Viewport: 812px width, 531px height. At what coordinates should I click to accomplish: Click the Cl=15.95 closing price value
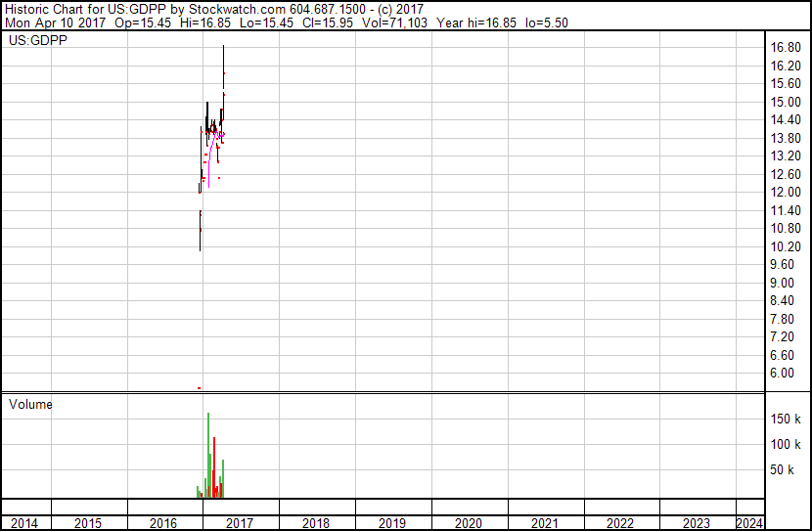(329, 22)
